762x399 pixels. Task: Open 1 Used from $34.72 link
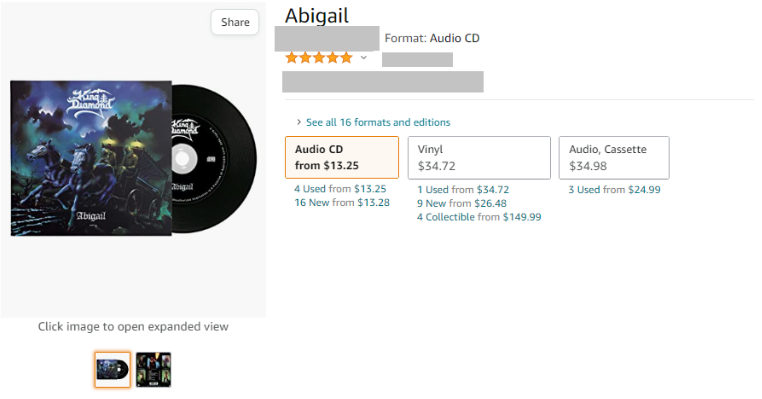pos(463,190)
